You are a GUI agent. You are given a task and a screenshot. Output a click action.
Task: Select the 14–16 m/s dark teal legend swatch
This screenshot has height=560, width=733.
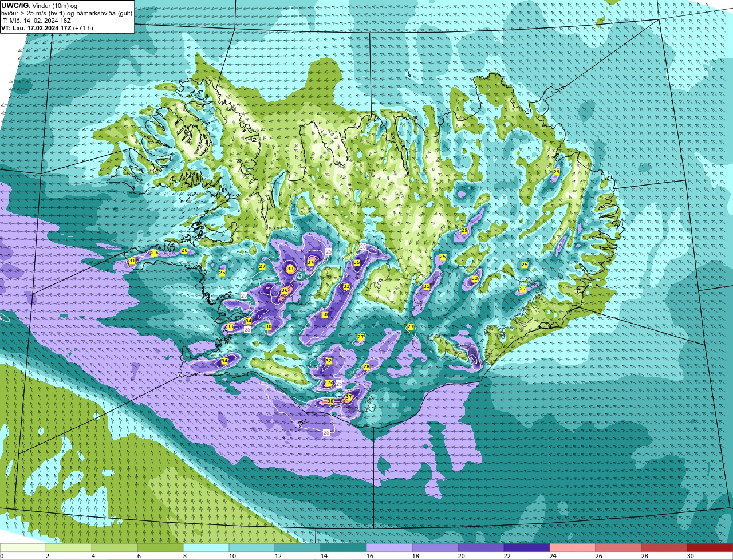pos(344,548)
